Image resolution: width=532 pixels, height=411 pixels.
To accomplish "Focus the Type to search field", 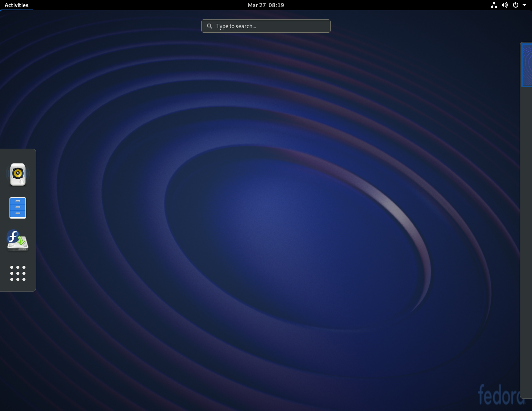I will click(266, 26).
